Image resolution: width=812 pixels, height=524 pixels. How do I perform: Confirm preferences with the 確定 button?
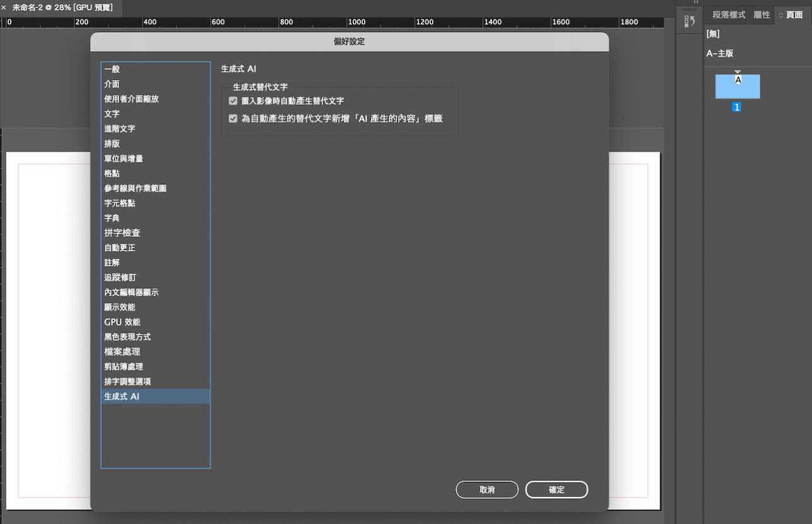pyautogui.click(x=556, y=489)
